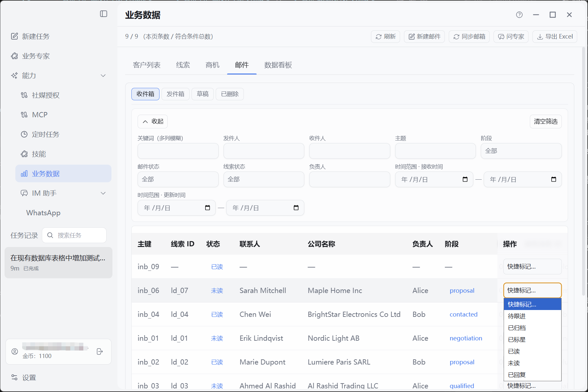588x392 pixels.
Task: Click the 收件人 input field
Action: pyautogui.click(x=349, y=151)
